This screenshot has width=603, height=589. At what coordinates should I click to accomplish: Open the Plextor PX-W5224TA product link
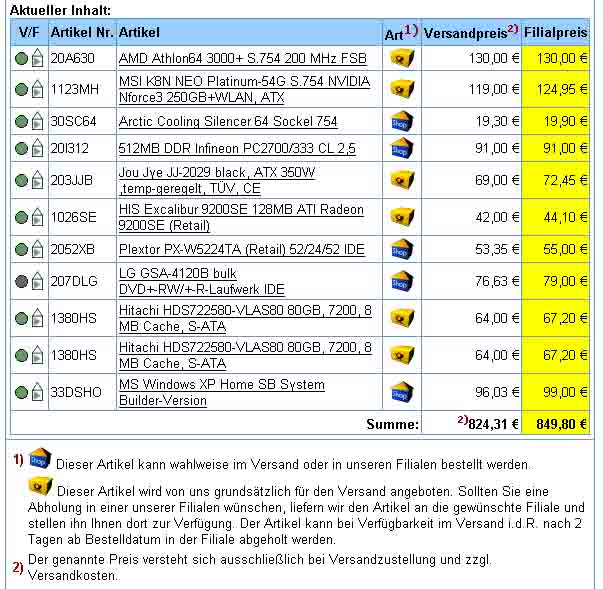click(x=241, y=248)
